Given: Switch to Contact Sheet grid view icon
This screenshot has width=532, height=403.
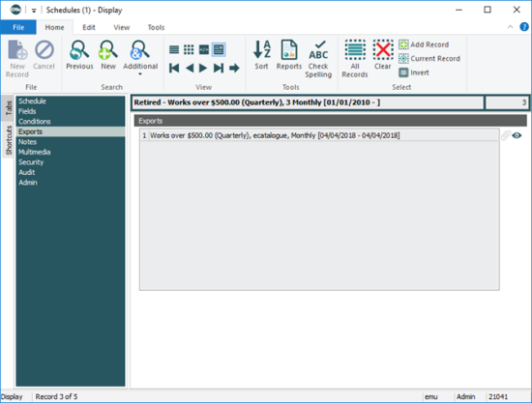Looking at the screenshot, I should point(189,50).
